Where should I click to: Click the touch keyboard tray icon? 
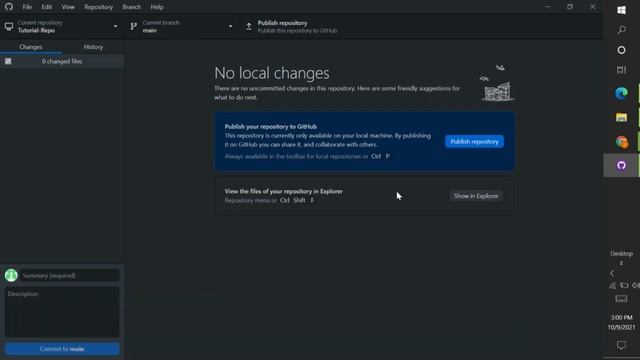point(621,299)
